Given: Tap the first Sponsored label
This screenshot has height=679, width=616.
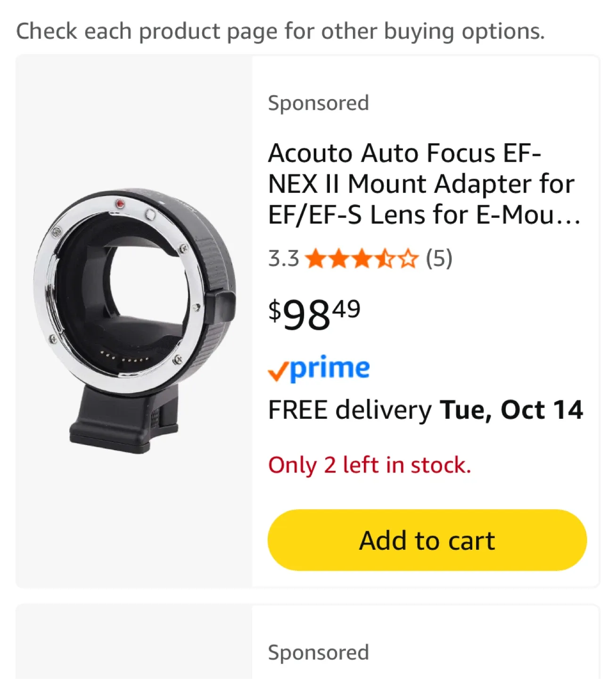Looking at the screenshot, I should [x=318, y=103].
